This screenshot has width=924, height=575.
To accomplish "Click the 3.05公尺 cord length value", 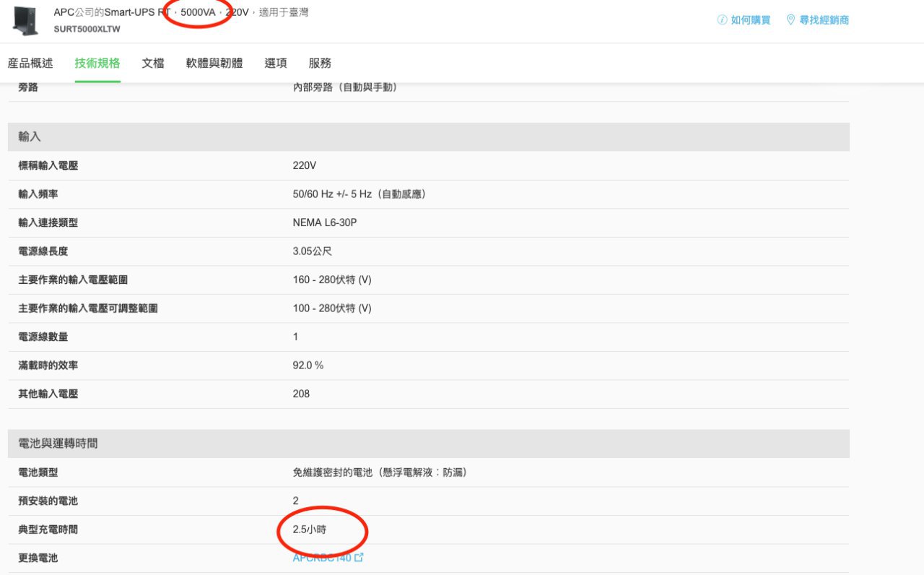I will [x=313, y=251].
